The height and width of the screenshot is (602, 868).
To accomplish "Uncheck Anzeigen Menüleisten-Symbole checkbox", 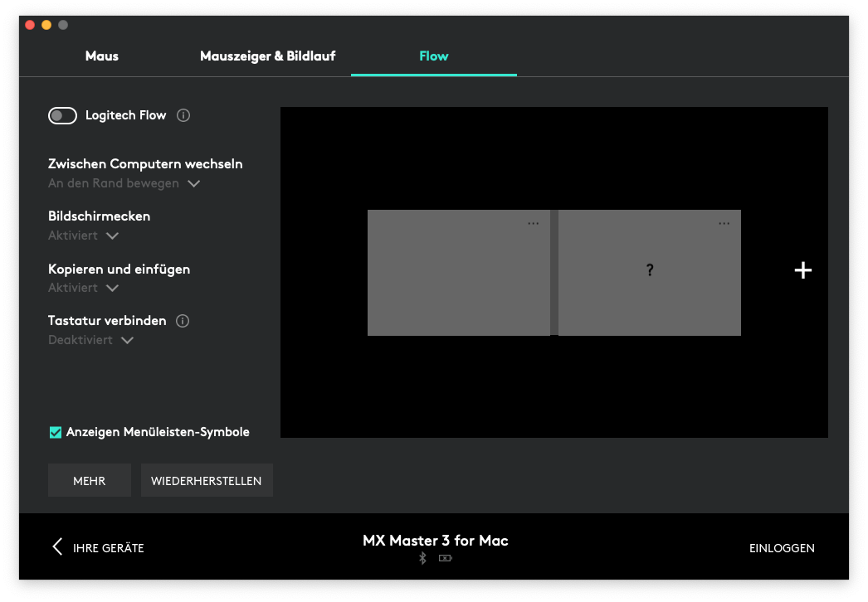I will pos(56,432).
